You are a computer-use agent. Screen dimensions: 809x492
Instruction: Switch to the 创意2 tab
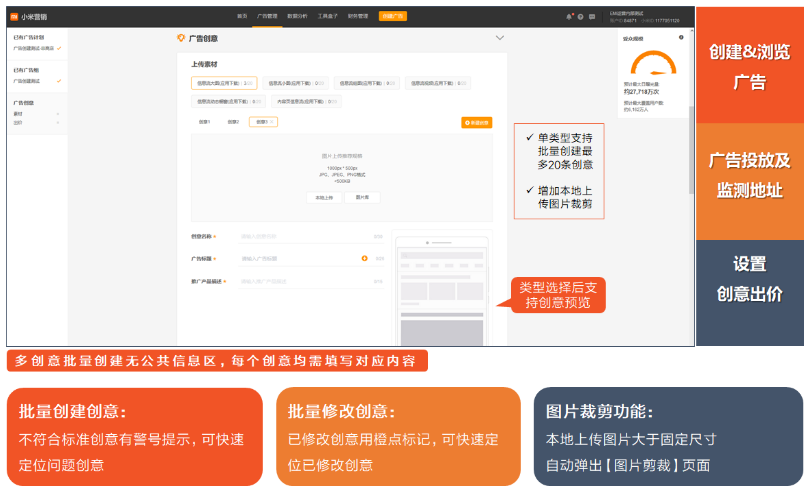233,122
